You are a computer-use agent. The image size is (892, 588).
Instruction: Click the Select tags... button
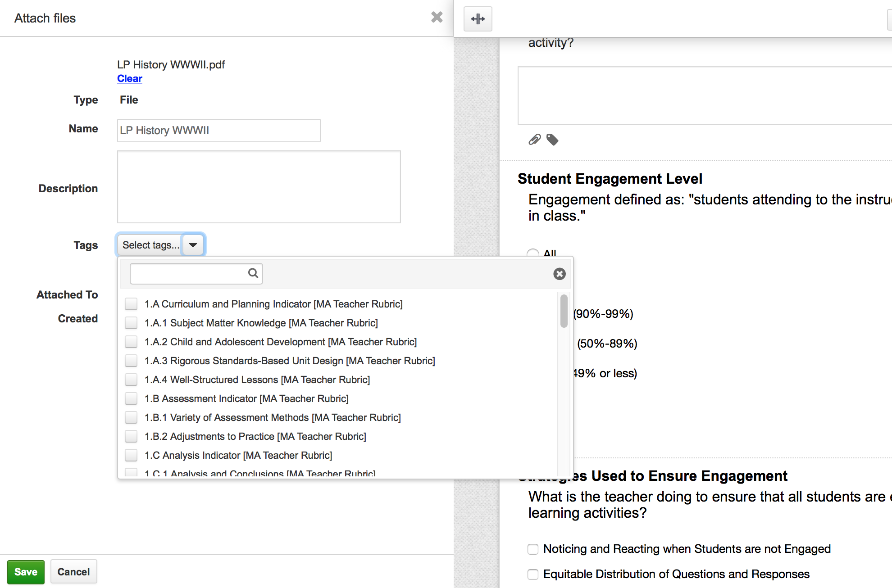click(x=150, y=245)
